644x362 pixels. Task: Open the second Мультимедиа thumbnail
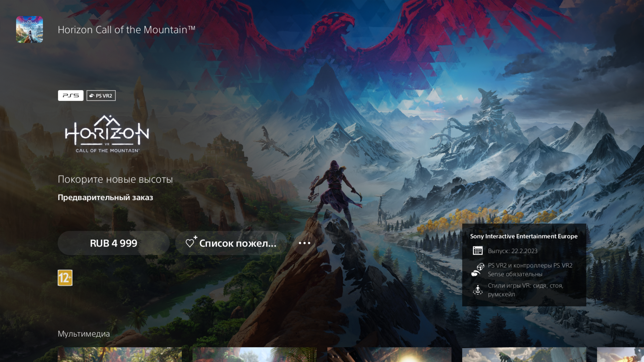point(255,354)
